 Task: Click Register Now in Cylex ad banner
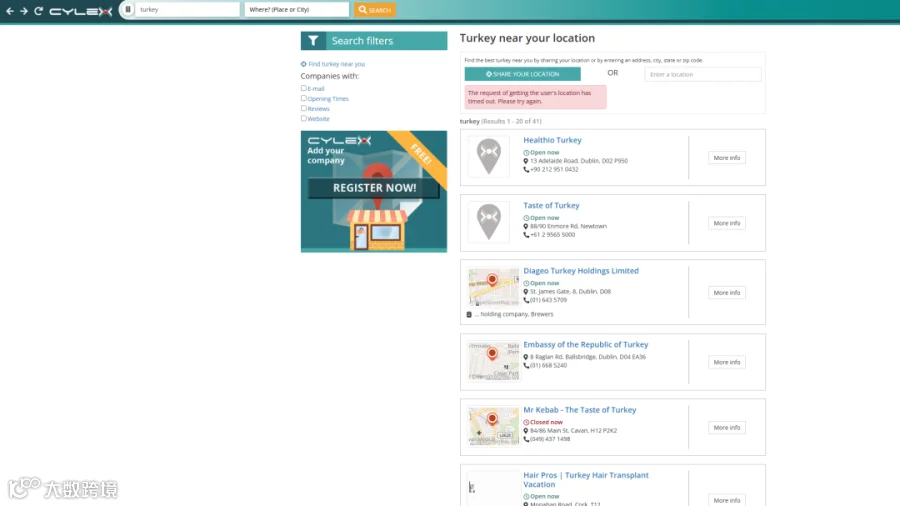coord(374,188)
